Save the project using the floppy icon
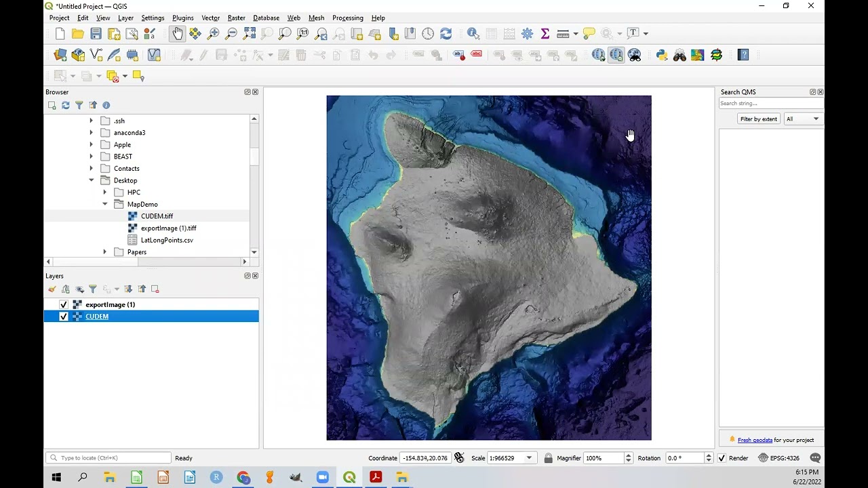The image size is (868, 488). (96, 33)
